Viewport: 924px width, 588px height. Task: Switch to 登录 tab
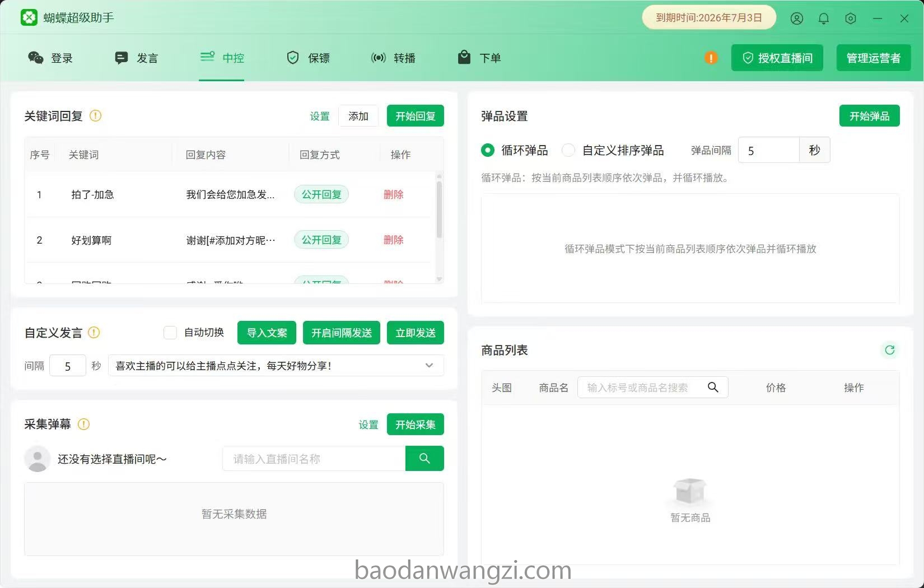click(50, 58)
